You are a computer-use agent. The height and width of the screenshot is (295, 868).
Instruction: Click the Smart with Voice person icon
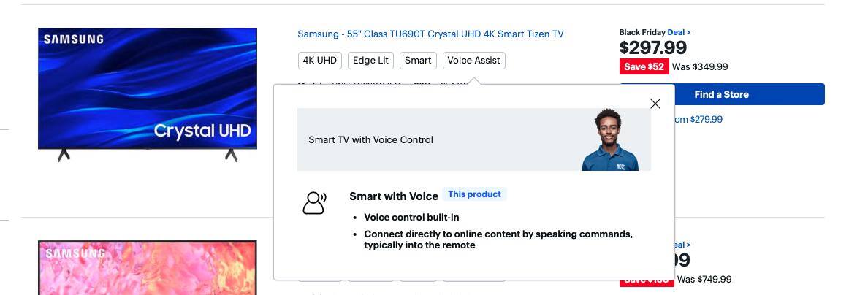point(314,202)
